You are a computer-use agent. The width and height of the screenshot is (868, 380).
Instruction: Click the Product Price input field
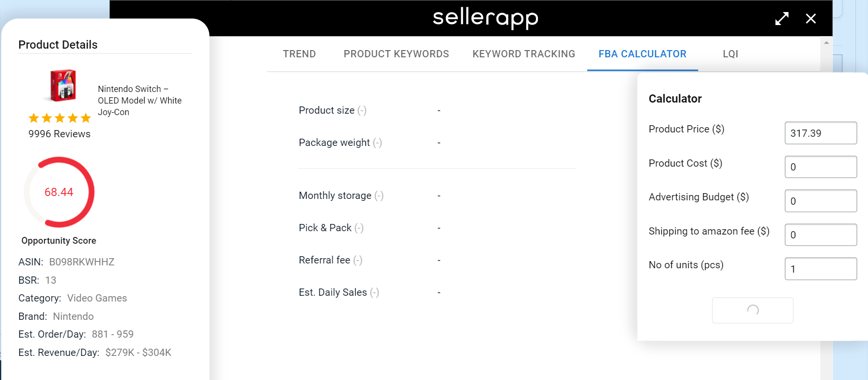(x=821, y=133)
